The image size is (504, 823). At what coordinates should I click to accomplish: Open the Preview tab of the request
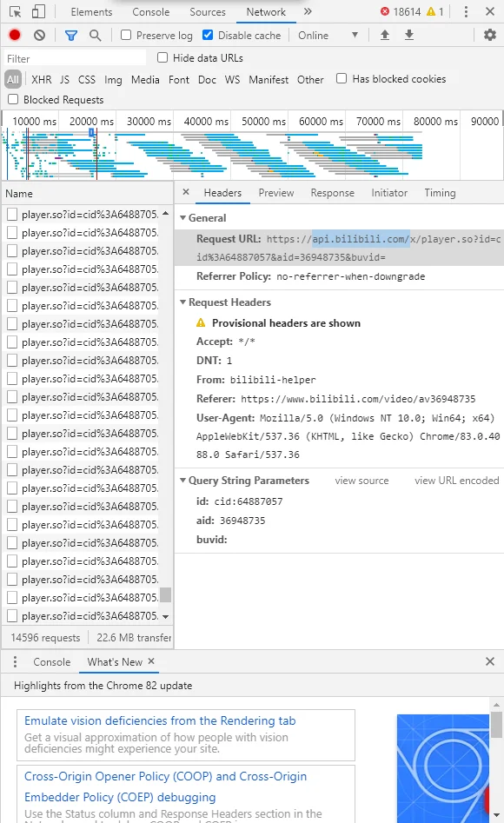pos(276,193)
